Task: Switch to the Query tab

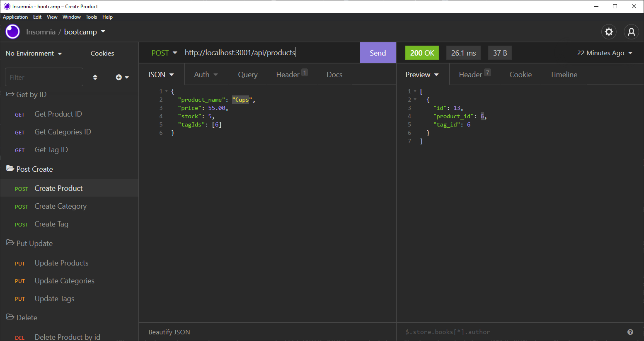Action: click(x=248, y=75)
